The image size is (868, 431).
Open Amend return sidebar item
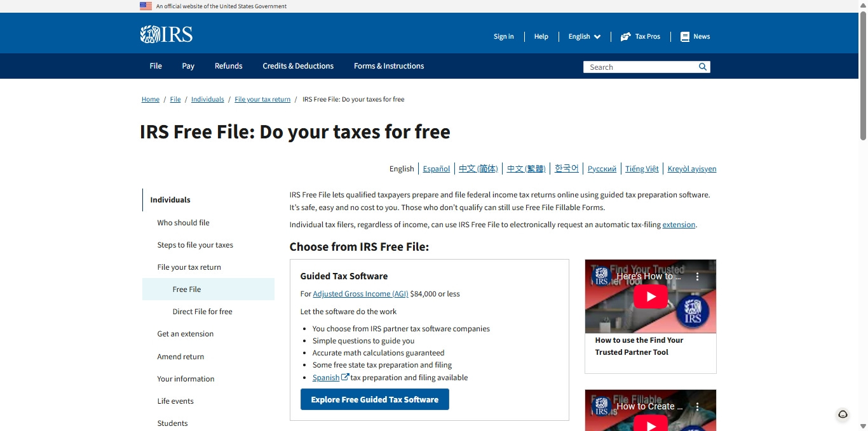tap(180, 357)
